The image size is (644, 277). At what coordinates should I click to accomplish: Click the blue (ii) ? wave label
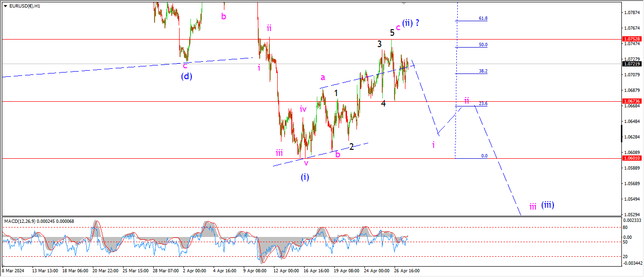411,24
